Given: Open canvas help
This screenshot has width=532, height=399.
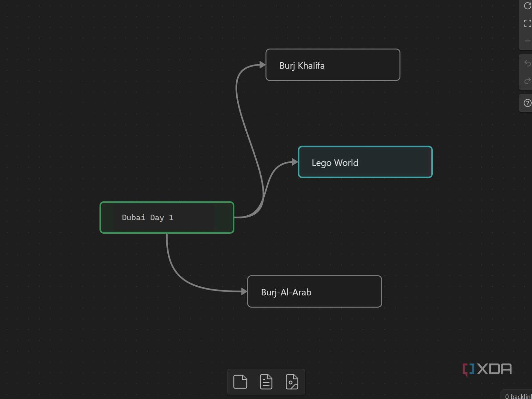Looking at the screenshot, I should click(x=527, y=103).
